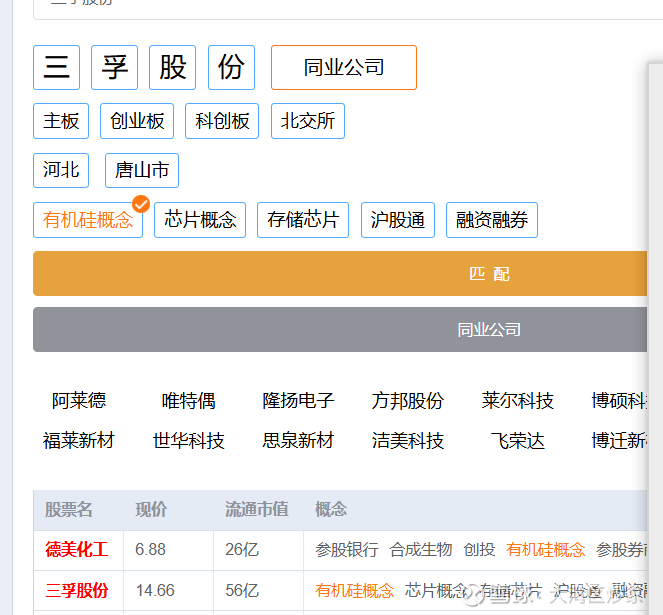This screenshot has width=663, height=615.
Task: Click the orange 匹配 button
Action: pyautogui.click(x=340, y=274)
